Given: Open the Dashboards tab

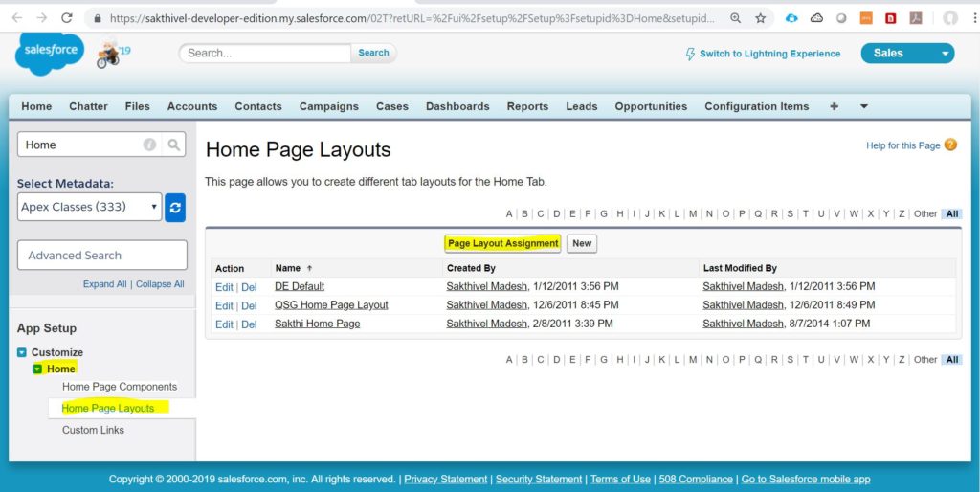Looking at the screenshot, I should 457,106.
